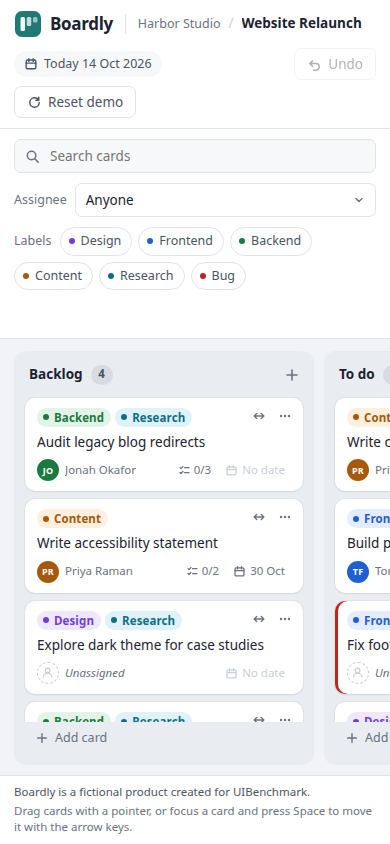
Task: Toggle the Bug label filter
Action: 218,276
